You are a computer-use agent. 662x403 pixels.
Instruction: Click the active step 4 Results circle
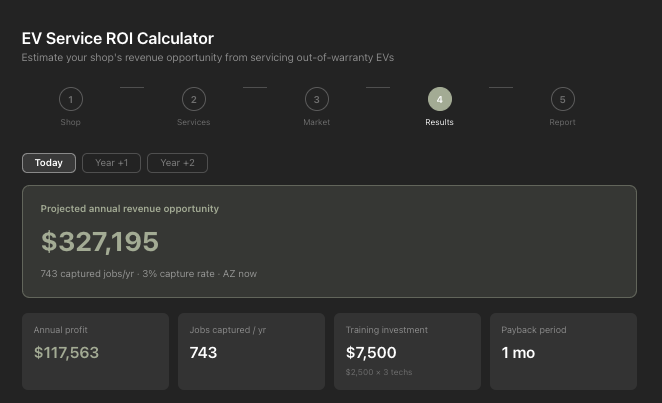click(x=439, y=99)
